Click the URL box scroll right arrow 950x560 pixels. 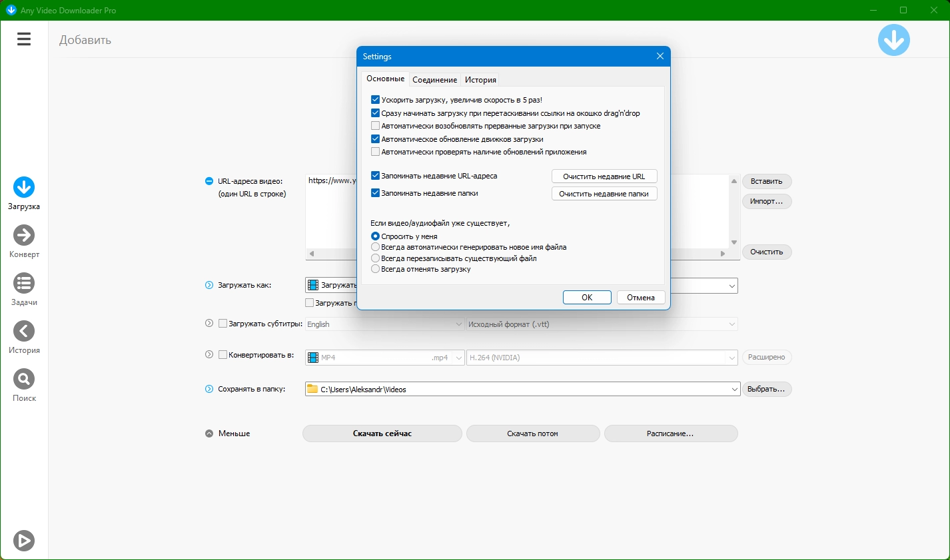[723, 254]
